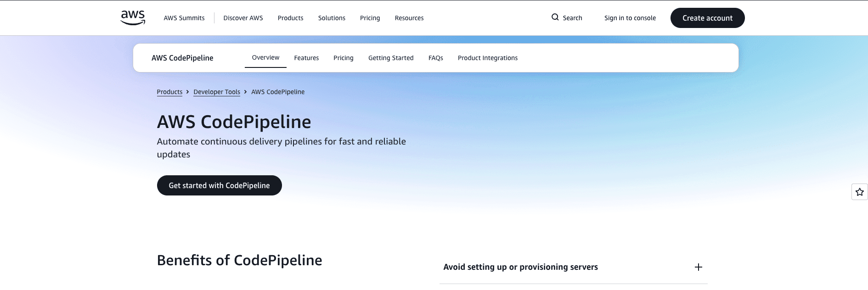Open Pricing in the top navigation bar
This screenshot has height=290, width=868.
pyautogui.click(x=370, y=18)
